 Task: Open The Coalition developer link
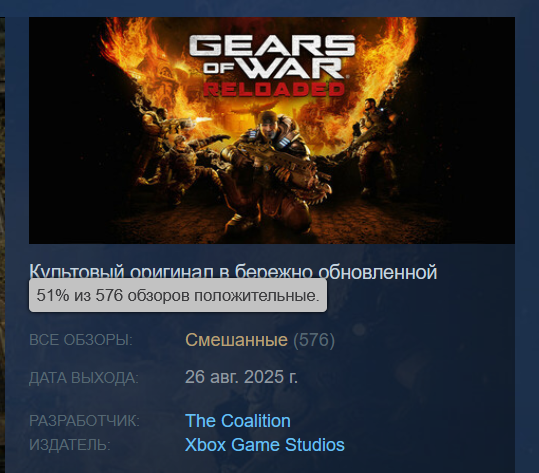point(238,421)
